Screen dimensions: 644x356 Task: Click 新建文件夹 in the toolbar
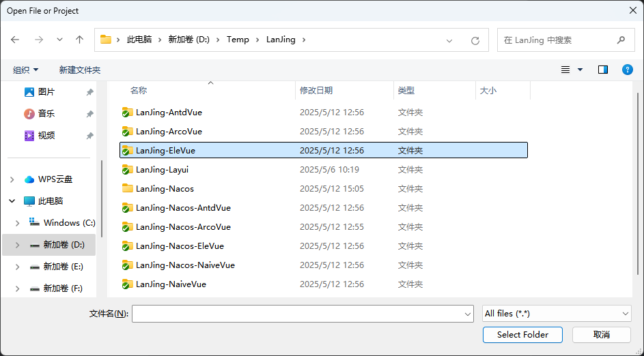click(x=80, y=70)
